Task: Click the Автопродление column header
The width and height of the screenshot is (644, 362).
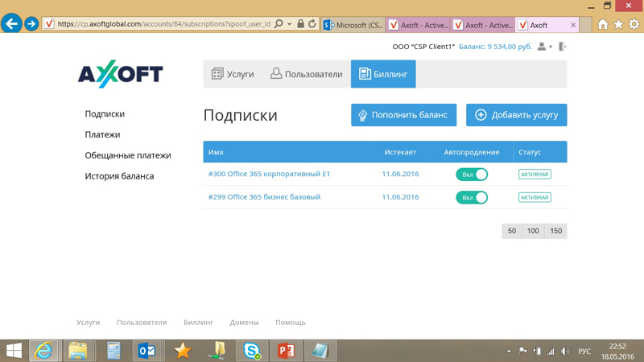Action: (x=472, y=152)
